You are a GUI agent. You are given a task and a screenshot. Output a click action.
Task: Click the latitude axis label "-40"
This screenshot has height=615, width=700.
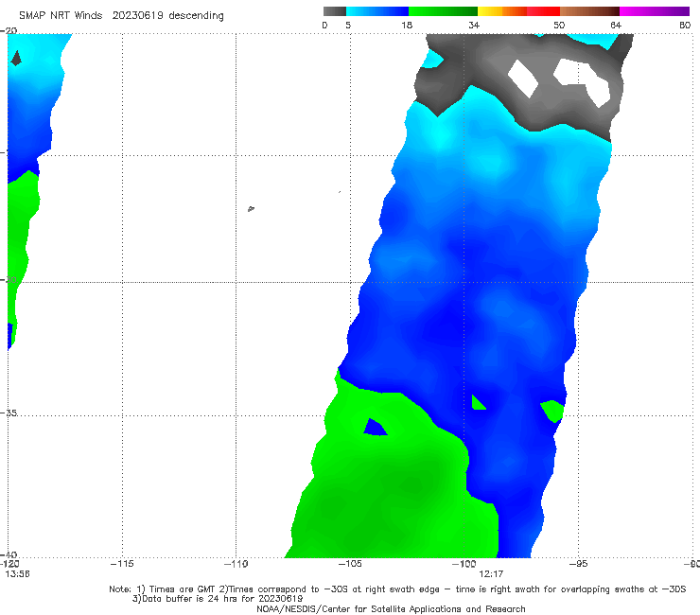tap(9, 554)
